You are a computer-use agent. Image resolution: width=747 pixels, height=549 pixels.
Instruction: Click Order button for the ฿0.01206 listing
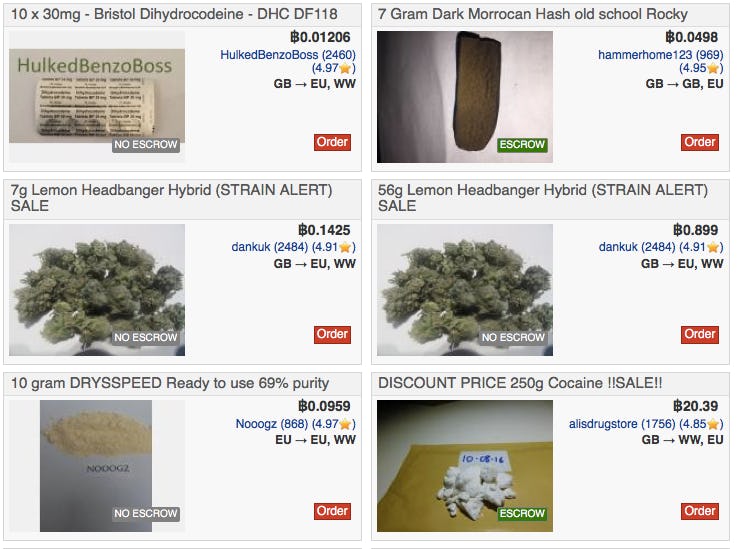[x=332, y=142]
